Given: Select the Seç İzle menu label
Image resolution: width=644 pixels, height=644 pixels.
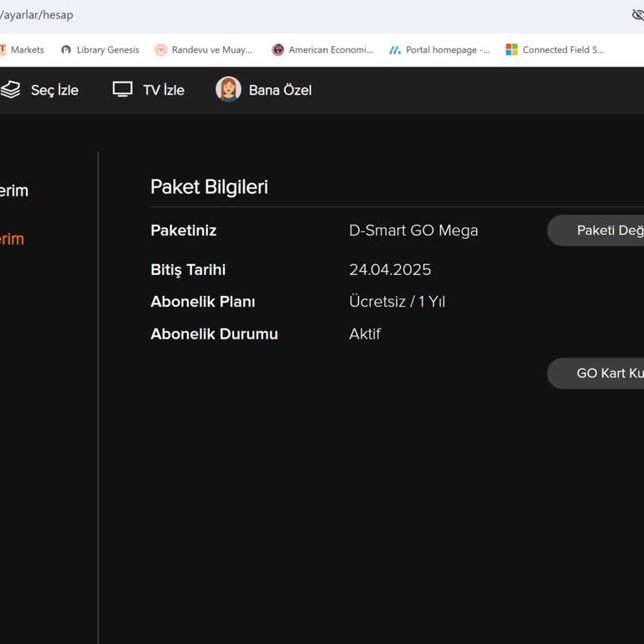Looking at the screenshot, I should tap(55, 91).
